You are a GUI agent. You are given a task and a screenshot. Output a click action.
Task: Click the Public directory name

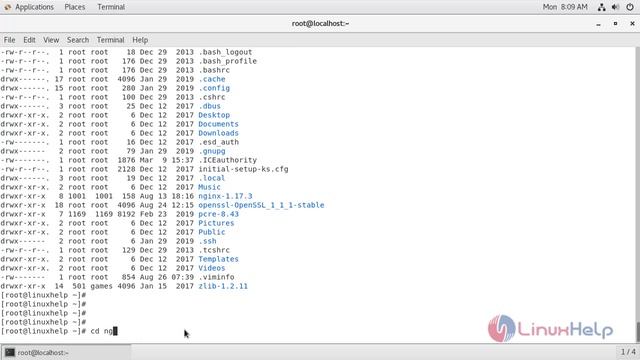212,232
